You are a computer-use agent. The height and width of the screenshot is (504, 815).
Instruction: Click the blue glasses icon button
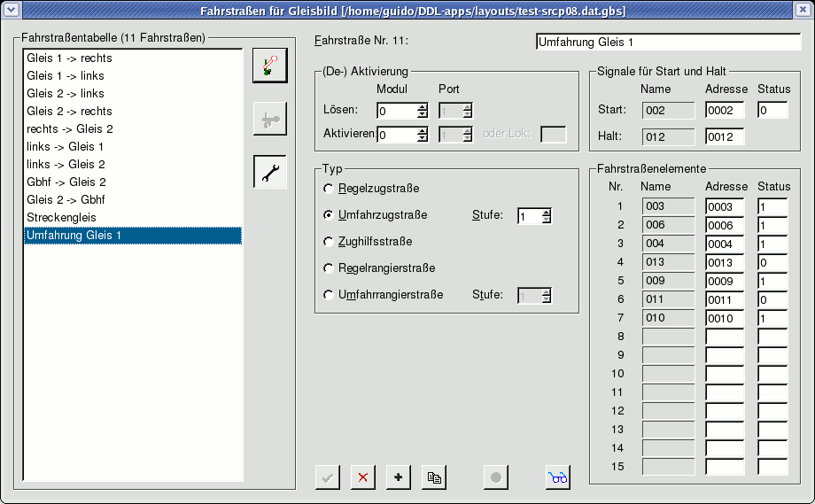[x=557, y=477]
